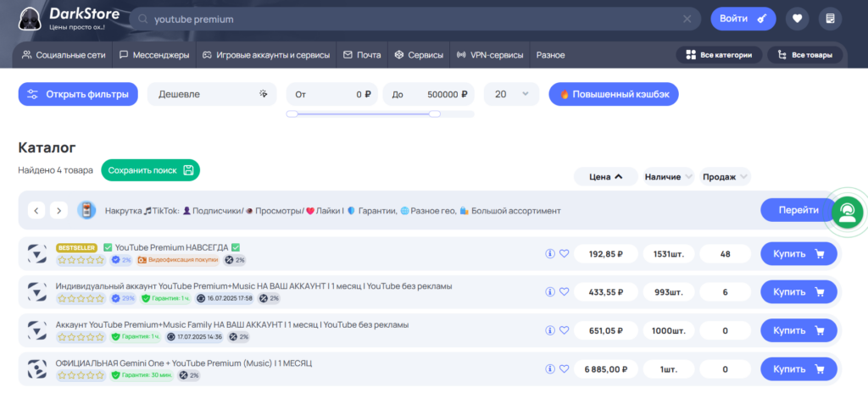The width and height of the screenshot is (868, 393).
Task: Open wishlist heart icon in header
Action: tap(797, 19)
